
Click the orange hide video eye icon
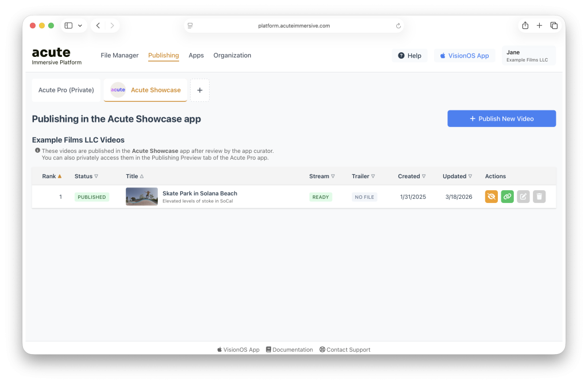coord(492,197)
